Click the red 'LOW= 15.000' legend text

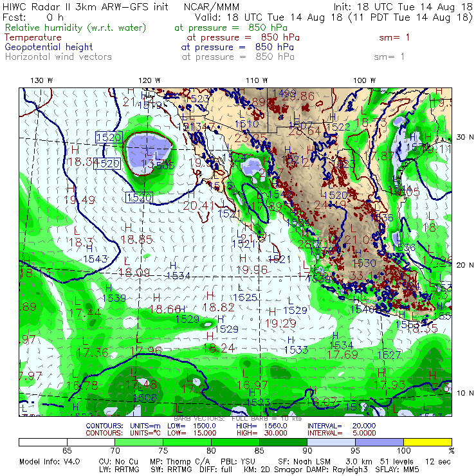click(x=192, y=433)
